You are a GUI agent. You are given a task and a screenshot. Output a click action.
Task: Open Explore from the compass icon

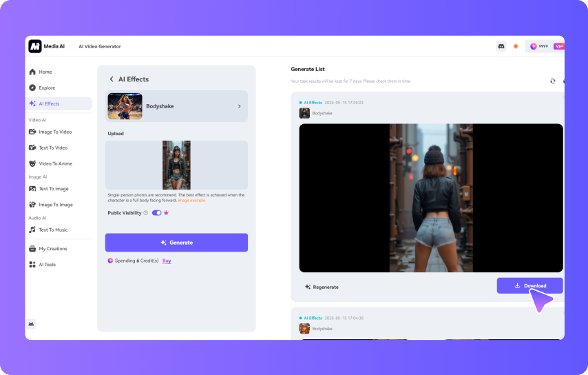32,88
